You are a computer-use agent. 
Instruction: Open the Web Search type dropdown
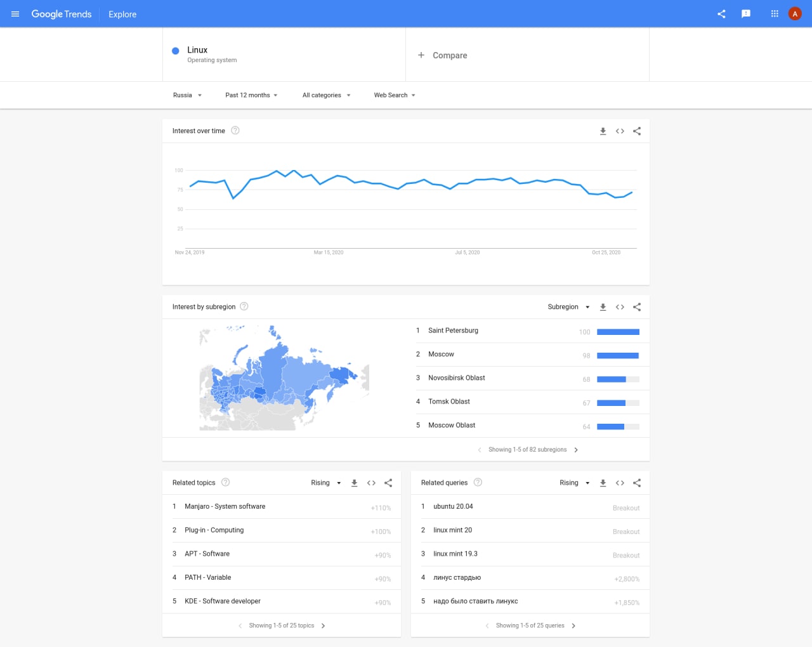(395, 95)
